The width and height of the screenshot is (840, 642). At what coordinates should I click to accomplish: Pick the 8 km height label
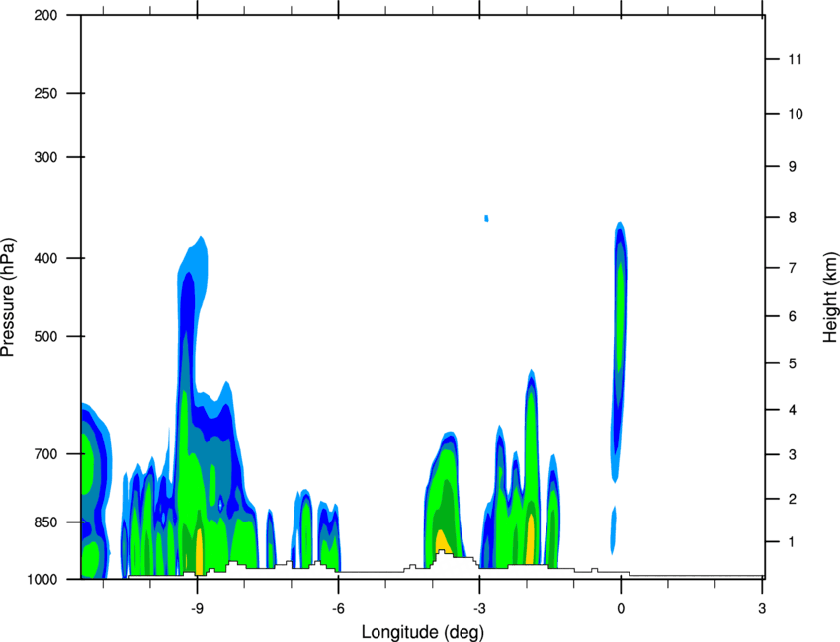(792, 217)
